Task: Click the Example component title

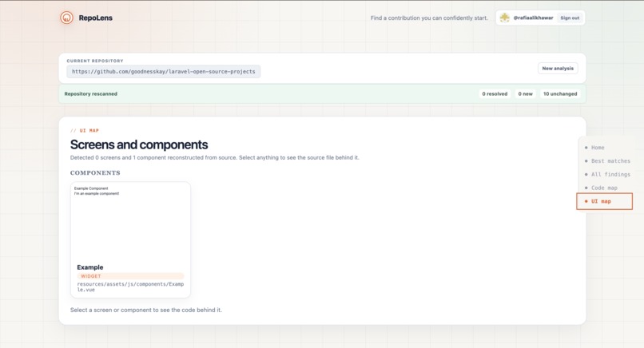Action: 90,267
